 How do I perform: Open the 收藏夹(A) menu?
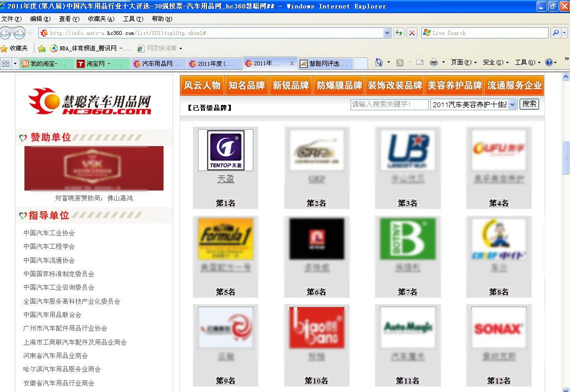pos(101,19)
